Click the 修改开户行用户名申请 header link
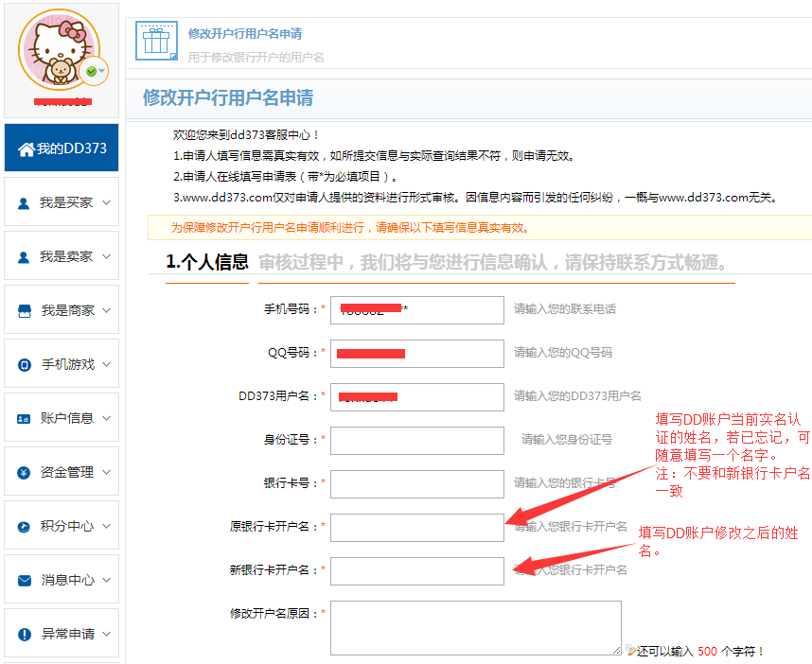Screen dimensions: 812x664 [244, 34]
